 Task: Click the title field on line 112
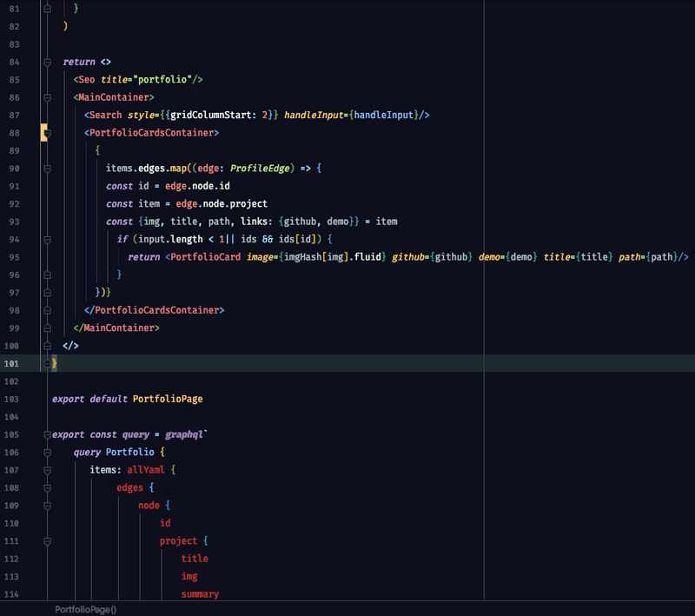(195, 559)
